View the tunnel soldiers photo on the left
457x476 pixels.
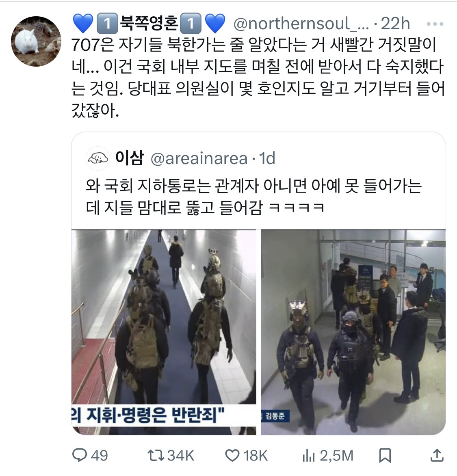(x=164, y=332)
